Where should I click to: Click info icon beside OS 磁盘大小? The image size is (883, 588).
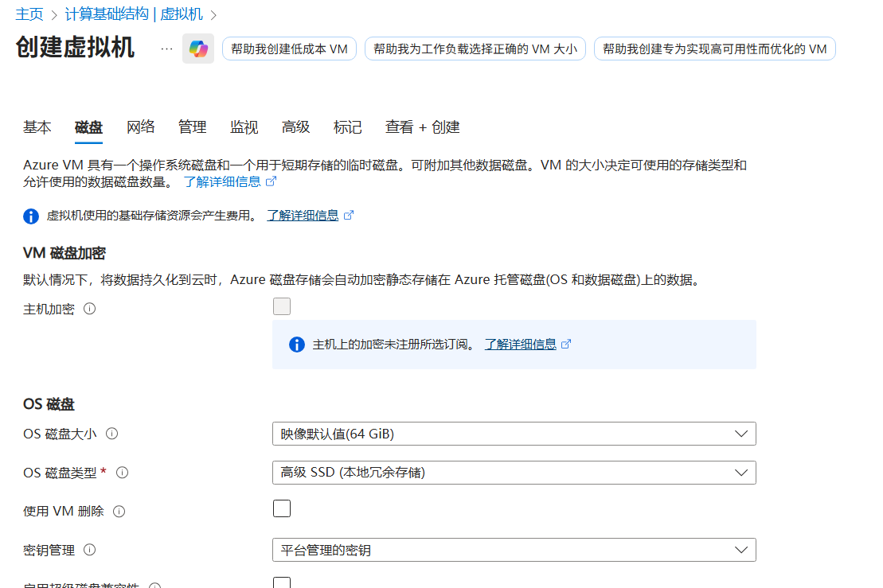112,434
